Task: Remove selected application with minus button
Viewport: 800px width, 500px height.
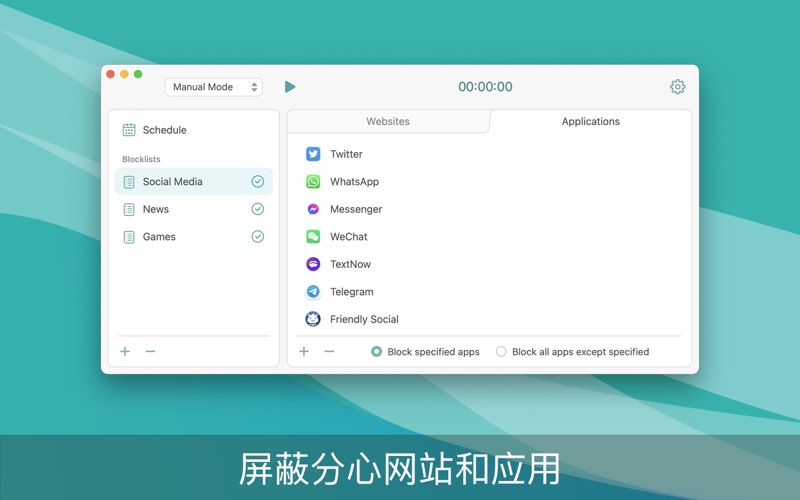Action: tap(329, 352)
